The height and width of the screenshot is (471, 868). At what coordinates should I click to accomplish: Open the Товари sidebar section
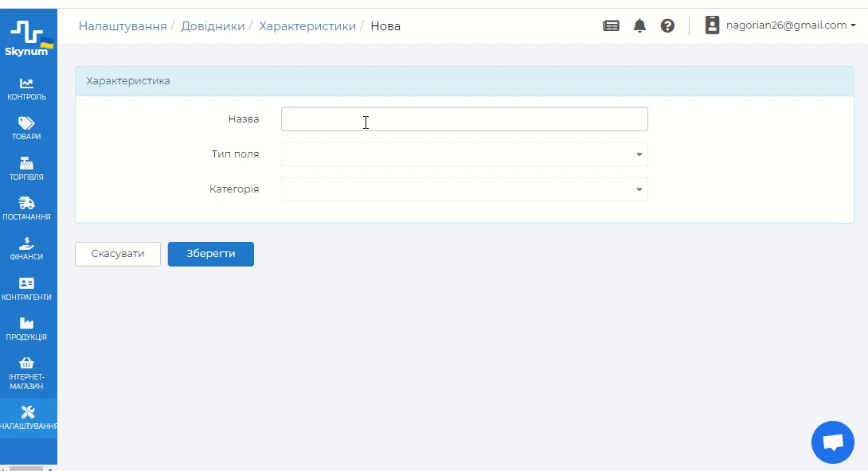click(x=26, y=129)
